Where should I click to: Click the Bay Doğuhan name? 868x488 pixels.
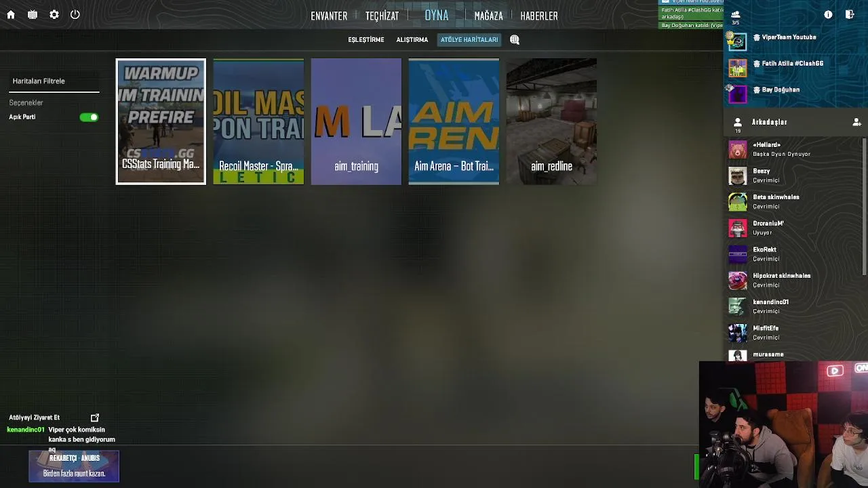tap(781, 89)
